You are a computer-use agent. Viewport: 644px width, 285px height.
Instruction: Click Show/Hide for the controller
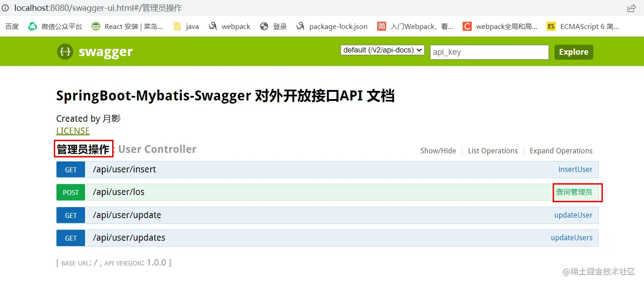tap(438, 151)
